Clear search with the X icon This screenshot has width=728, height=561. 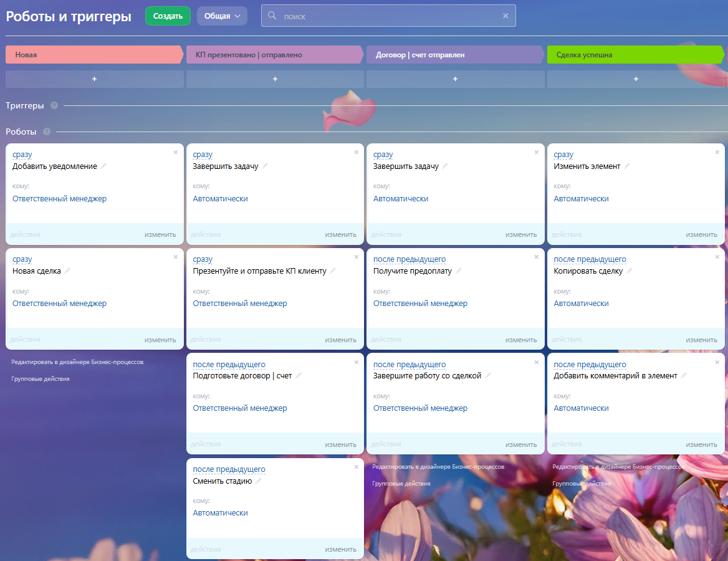coord(505,16)
